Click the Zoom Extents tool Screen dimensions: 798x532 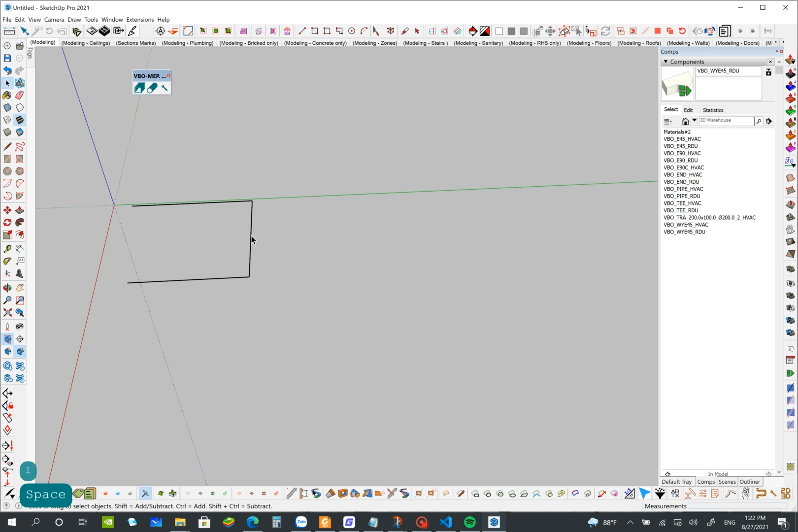pos(7,313)
